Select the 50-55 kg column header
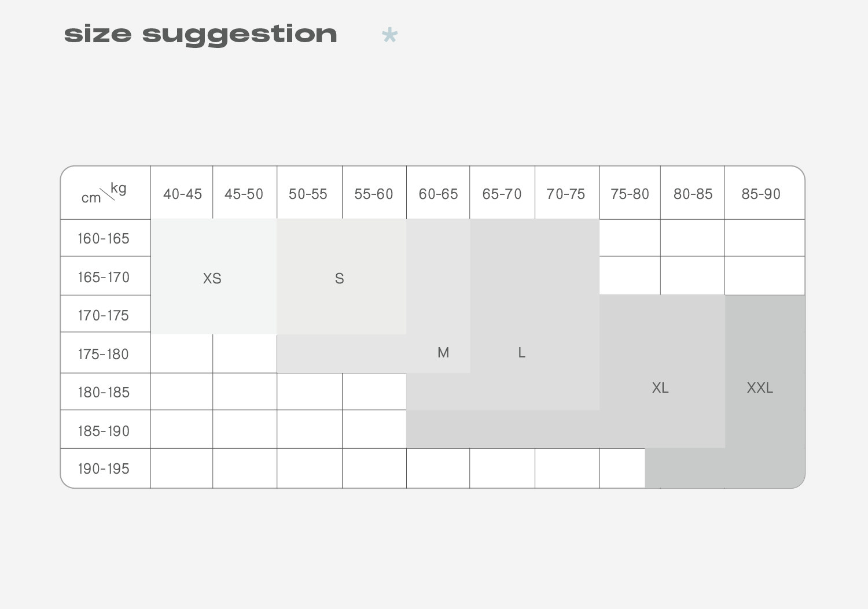Viewport: 868px width, 609px height. 308,194
